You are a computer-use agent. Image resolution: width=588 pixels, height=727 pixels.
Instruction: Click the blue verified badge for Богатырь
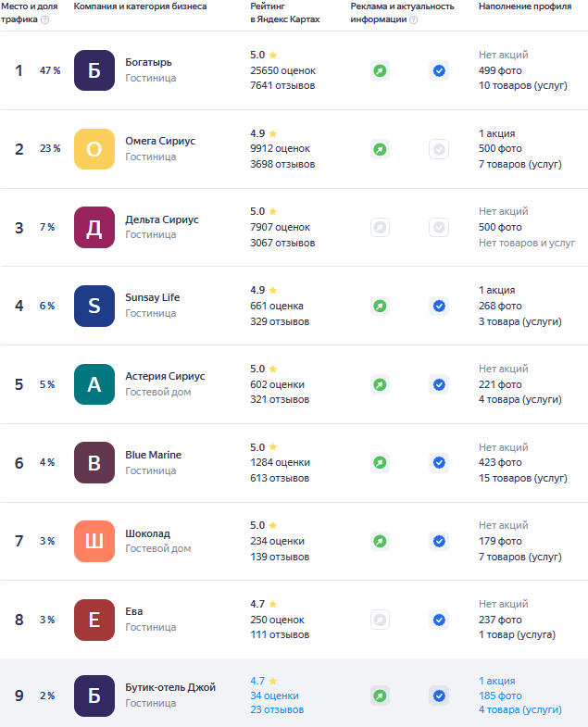(439, 70)
